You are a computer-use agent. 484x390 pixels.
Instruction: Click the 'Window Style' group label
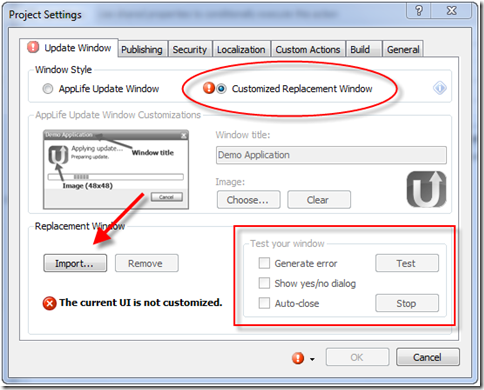(63, 70)
